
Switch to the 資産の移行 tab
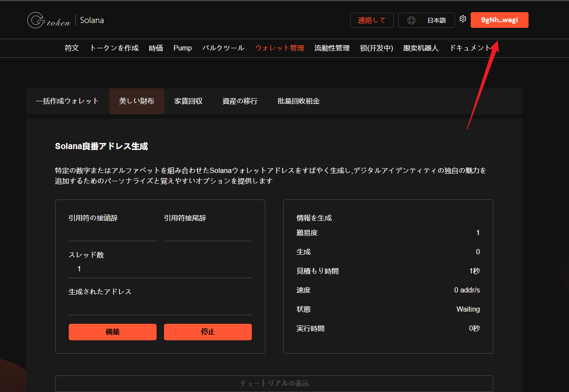(240, 101)
